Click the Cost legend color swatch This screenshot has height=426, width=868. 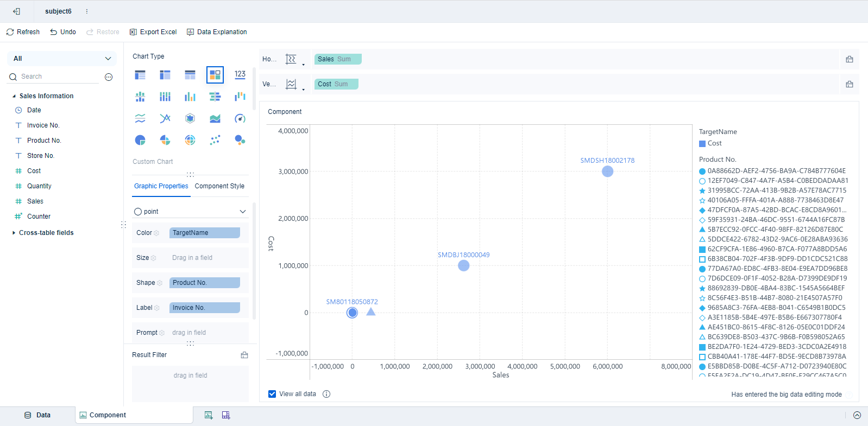pos(702,144)
